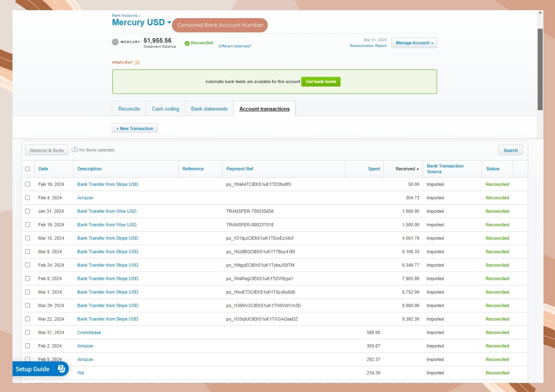This screenshot has height=392, width=555.
Task: Open the Setup Guide widget
Action: pyautogui.click(x=41, y=369)
